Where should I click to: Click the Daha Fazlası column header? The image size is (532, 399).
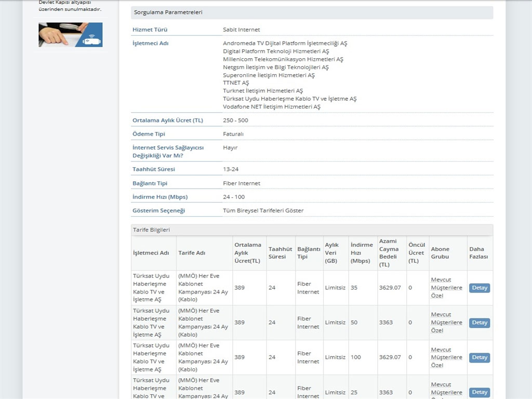(x=478, y=253)
